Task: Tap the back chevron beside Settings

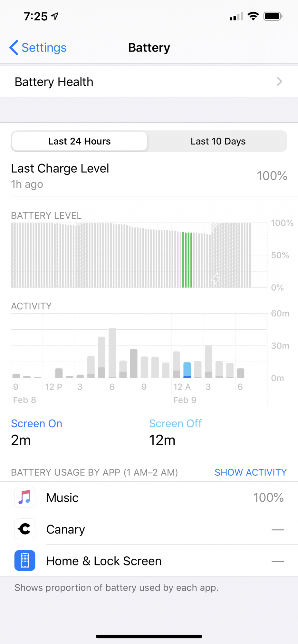Action: pos(14,48)
